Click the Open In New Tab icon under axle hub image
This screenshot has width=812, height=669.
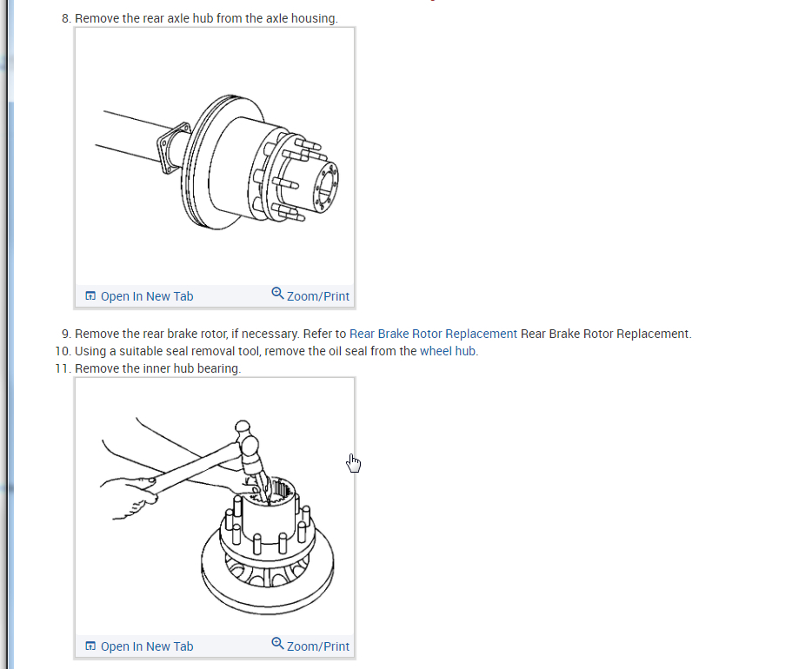pos(90,296)
